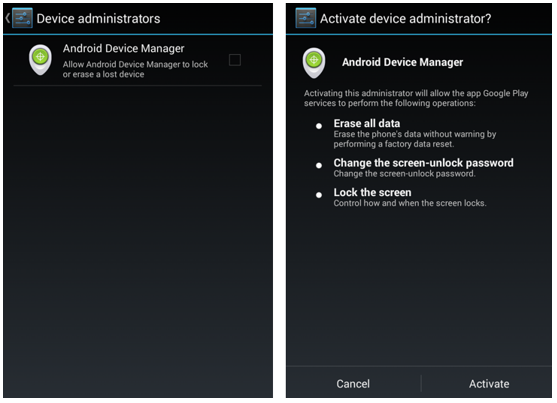
Task: Click 'Change the screen-unlock password' bold heading
Action: point(423,163)
